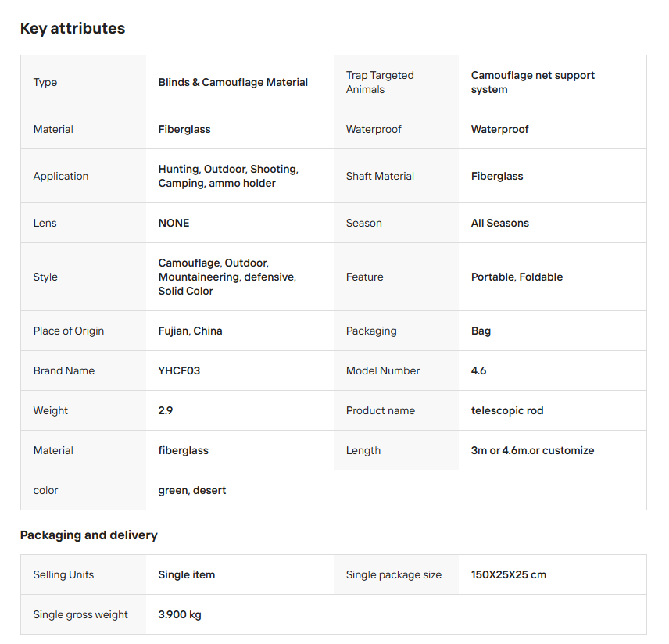This screenshot has height=644, width=669.
Task: Click the Trap Targeted Animals label
Action: [x=380, y=82]
